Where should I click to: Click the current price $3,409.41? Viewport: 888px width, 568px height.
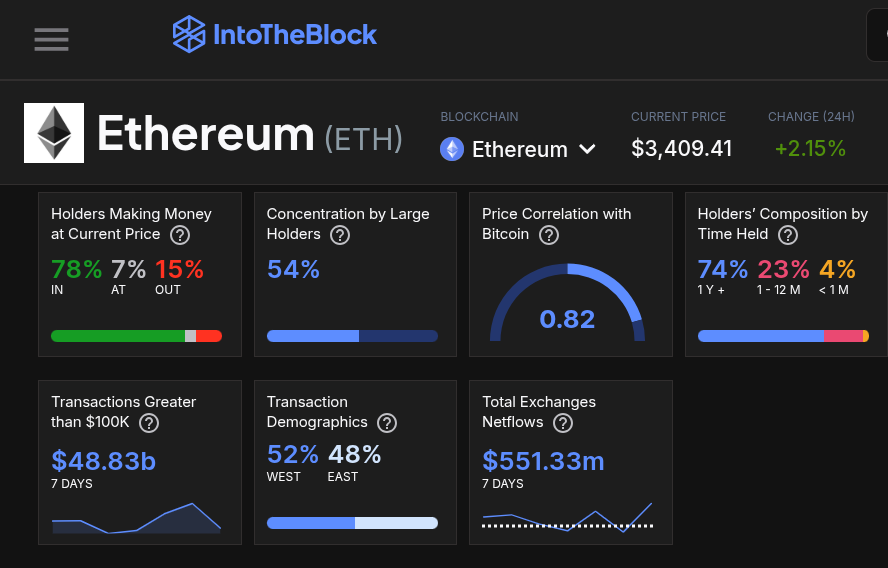pos(682,149)
